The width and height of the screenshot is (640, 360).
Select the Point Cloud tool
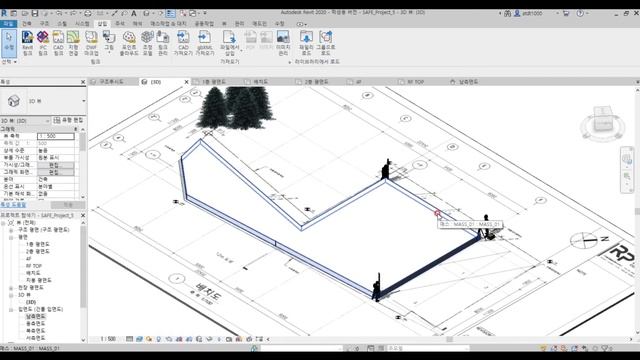pyautogui.click(x=129, y=43)
